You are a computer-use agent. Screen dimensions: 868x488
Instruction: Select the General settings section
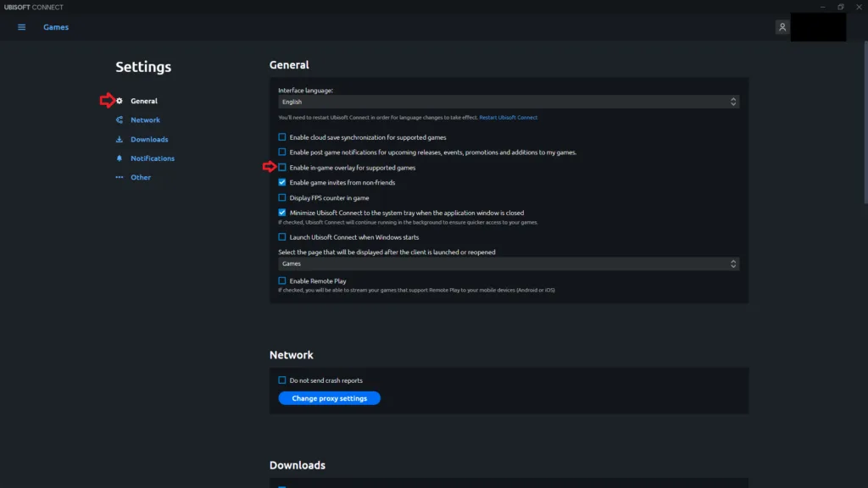tap(144, 101)
